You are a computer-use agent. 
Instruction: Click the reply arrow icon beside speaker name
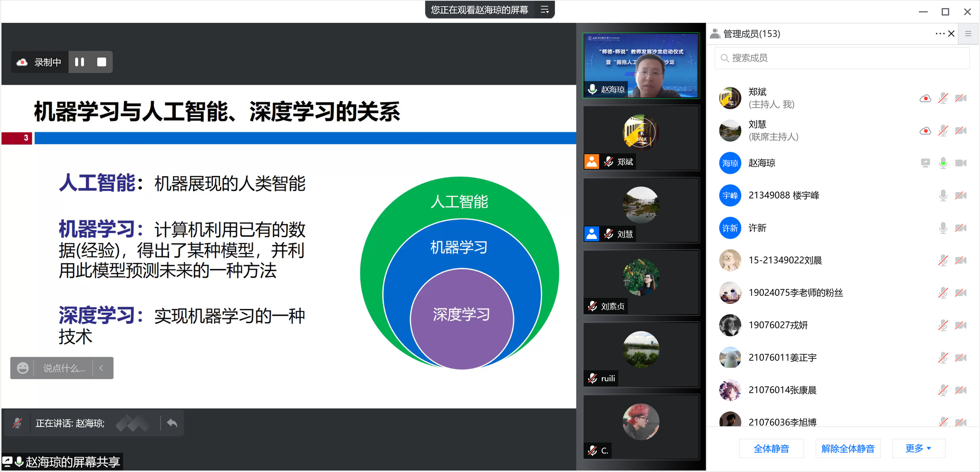(x=172, y=423)
